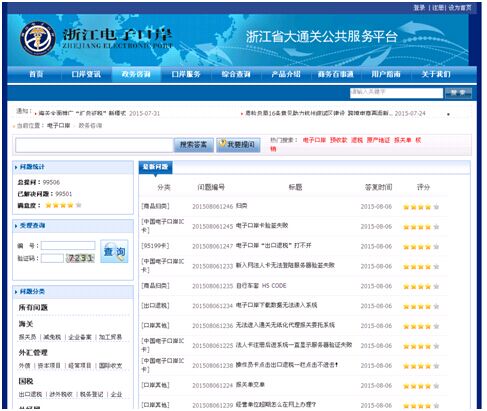
Task: Open the 商务百事通 navigation item
Action: click(336, 74)
